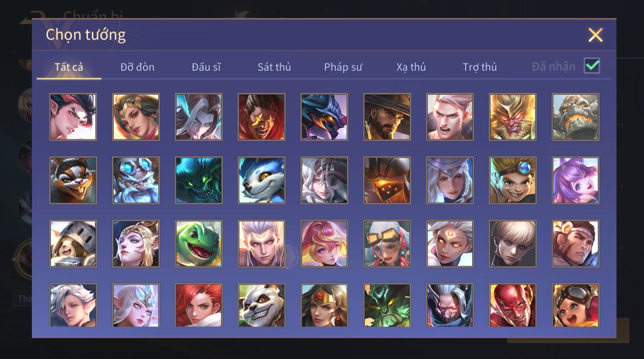The width and height of the screenshot is (644, 359).
Task: Switch to the Đỡ đòn tab
Action: tap(137, 67)
